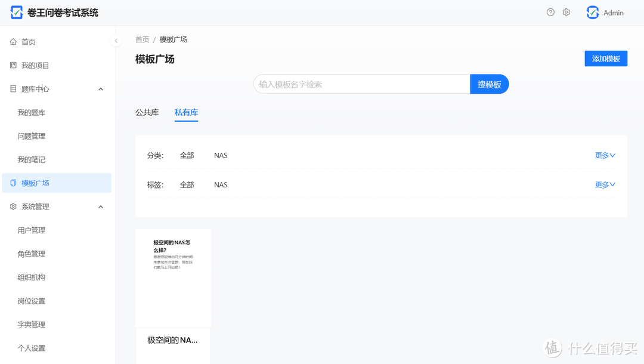This screenshot has height=364, width=644.
Task: Click the 题库中心 question bank icon
Action: [x=13, y=88]
